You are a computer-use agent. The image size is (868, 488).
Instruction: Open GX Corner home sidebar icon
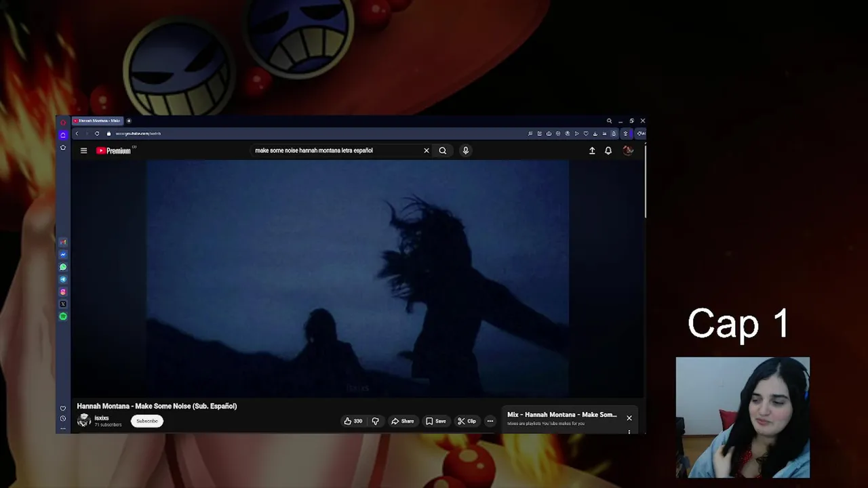coord(63,135)
